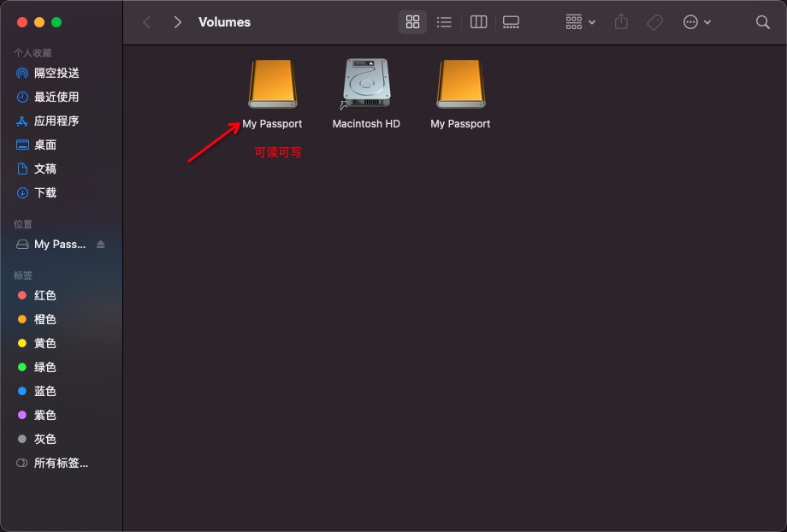Select the My Passport drive next to the red arrow

(273, 85)
